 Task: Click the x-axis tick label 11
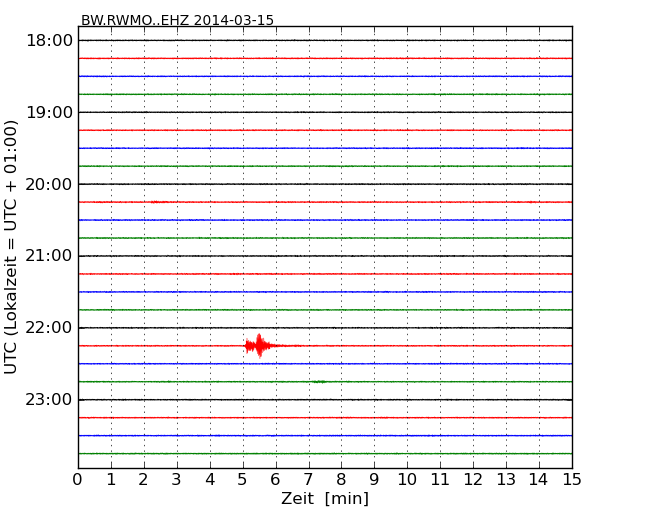(440, 480)
